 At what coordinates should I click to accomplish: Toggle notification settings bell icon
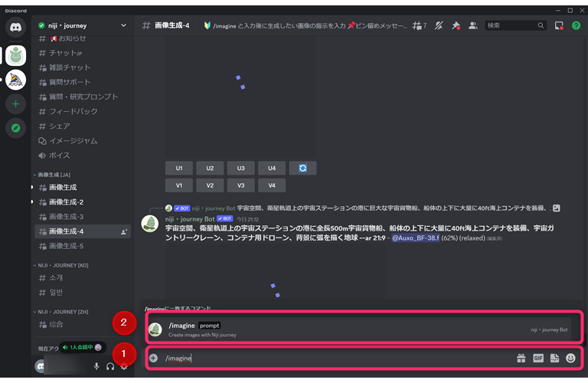click(x=439, y=25)
